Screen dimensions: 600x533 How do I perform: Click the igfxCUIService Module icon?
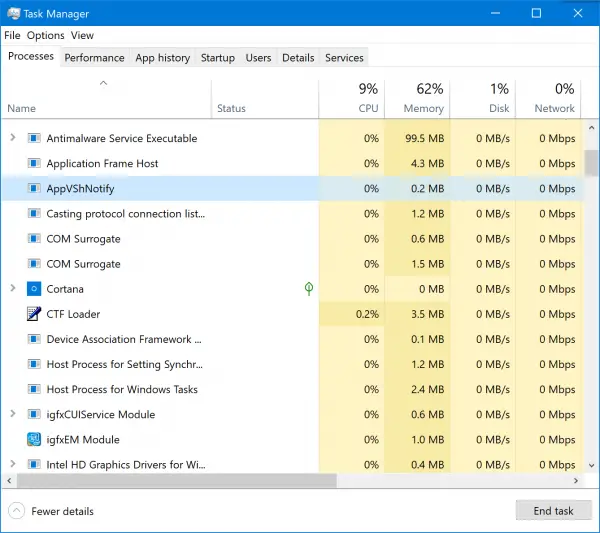pyautogui.click(x=34, y=414)
